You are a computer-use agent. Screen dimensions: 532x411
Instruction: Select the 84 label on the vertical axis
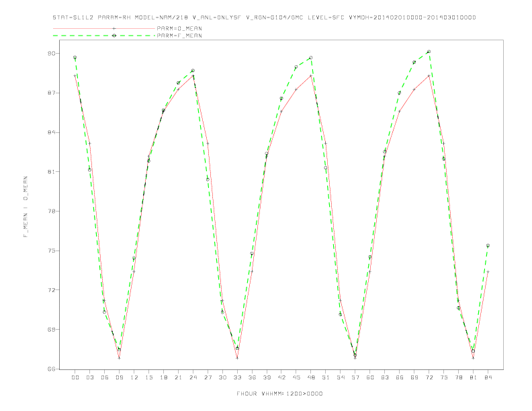point(52,132)
